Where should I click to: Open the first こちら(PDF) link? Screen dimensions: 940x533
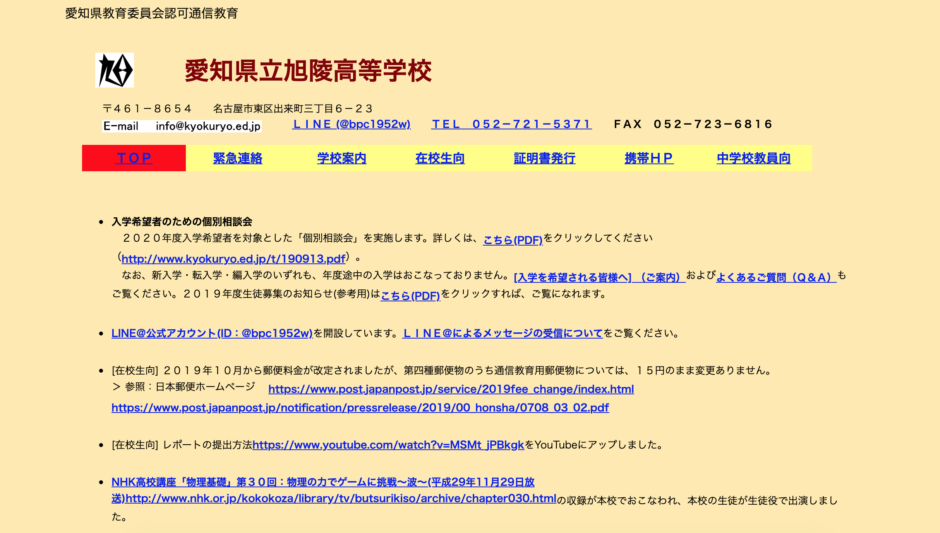(512, 240)
